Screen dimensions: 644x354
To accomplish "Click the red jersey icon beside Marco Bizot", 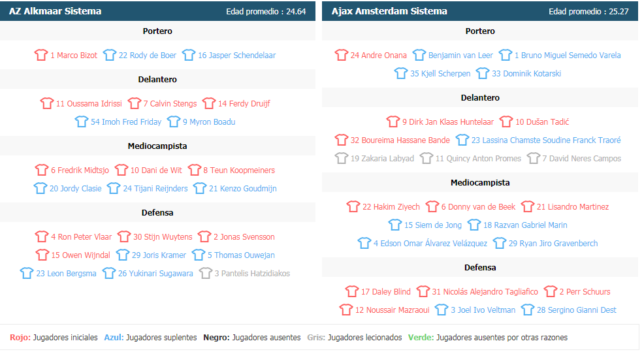I will tap(41, 55).
